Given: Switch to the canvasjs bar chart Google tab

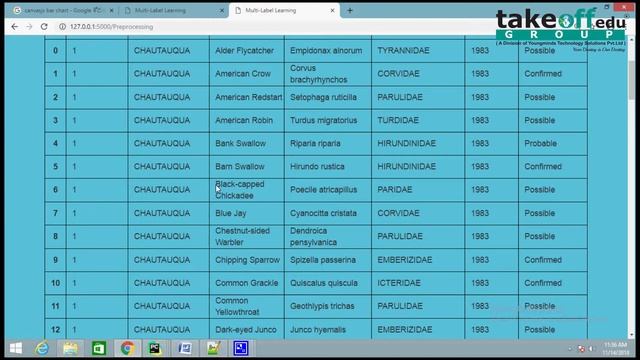Looking at the screenshot, I should coord(62,11).
